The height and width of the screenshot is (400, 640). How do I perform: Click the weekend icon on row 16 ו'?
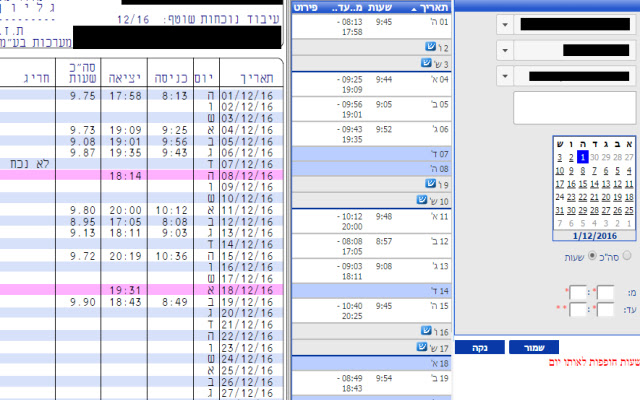click(x=426, y=331)
